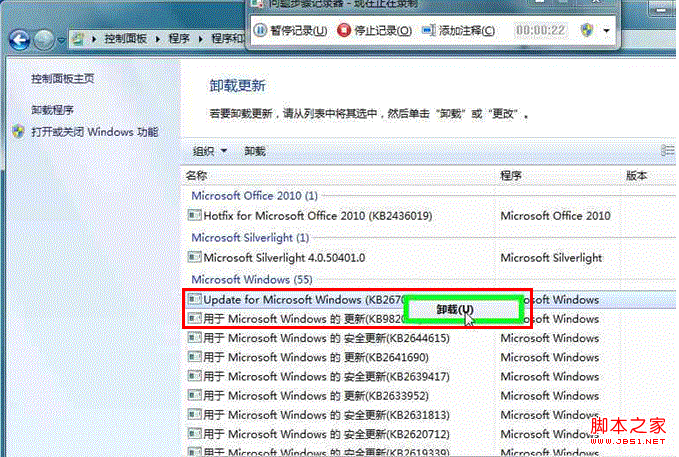The height and width of the screenshot is (457, 679).
Task: Click icon of Hotfix KB2436019 entry
Action: pos(194,215)
